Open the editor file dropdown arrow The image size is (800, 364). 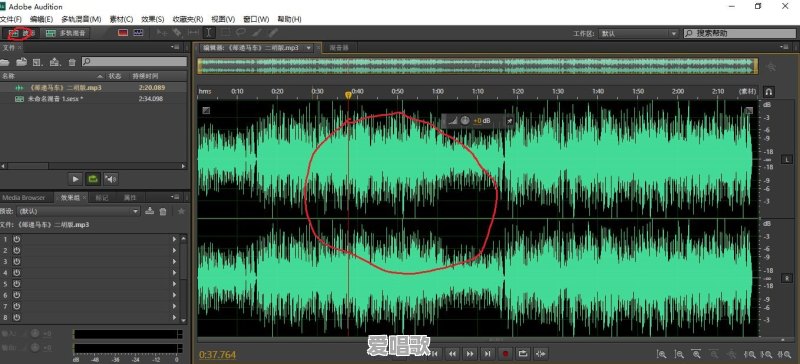(x=308, y=47)
